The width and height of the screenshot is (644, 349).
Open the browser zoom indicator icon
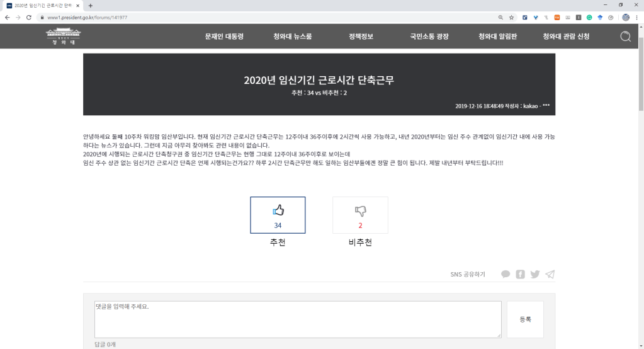[500, 18]
